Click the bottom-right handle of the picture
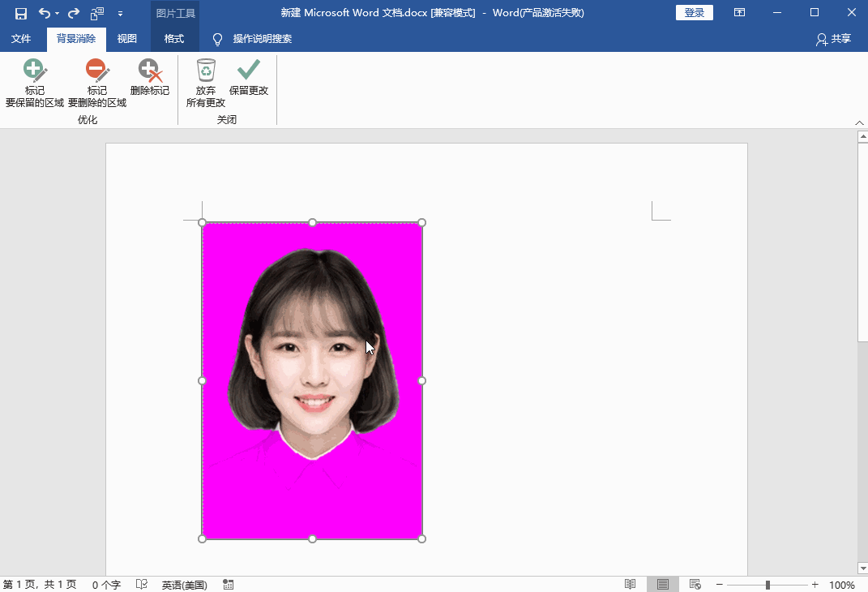The image size is (868, 592). [421, 538]
